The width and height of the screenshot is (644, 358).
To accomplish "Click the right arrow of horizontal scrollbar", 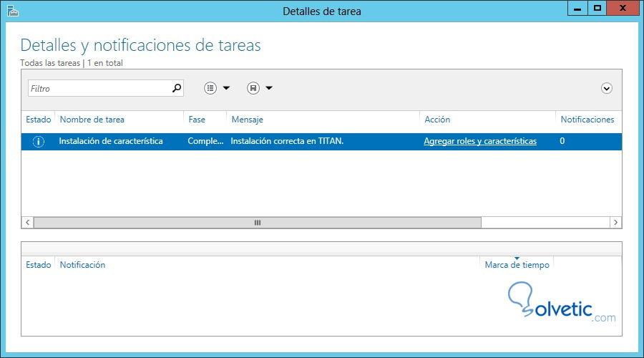I will [615, 223].
